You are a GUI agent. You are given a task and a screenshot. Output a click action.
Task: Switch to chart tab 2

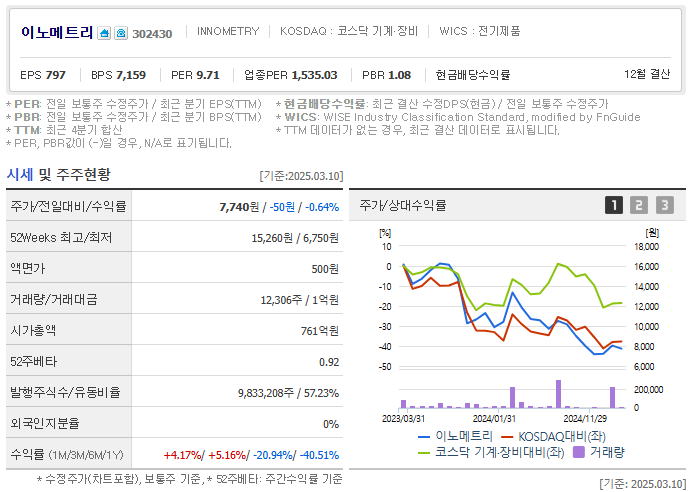tap(638, 205)
